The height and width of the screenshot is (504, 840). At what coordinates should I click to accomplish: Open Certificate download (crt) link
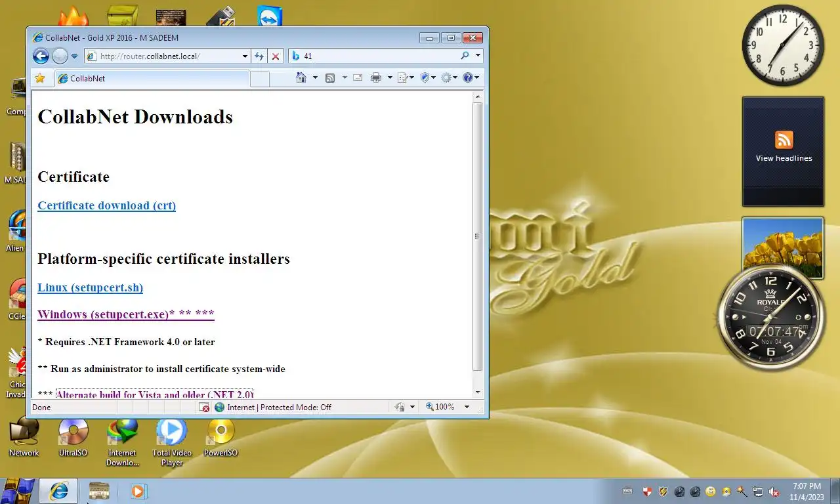pos(107,205)
